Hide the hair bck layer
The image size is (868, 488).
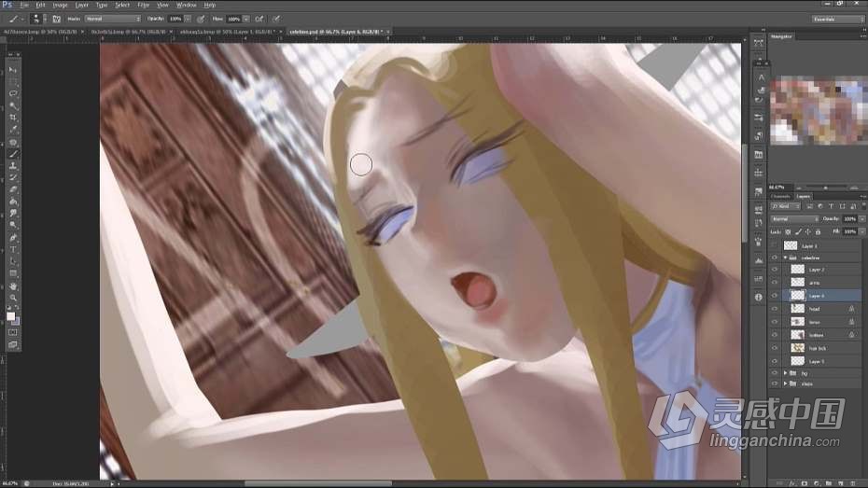(x=775, y=348)
